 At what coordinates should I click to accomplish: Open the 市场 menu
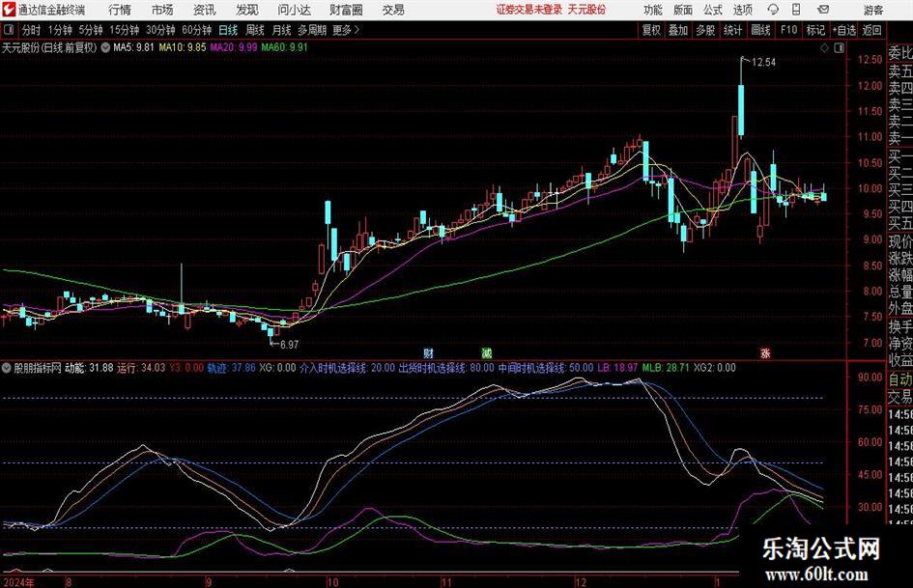coord(162,10)
